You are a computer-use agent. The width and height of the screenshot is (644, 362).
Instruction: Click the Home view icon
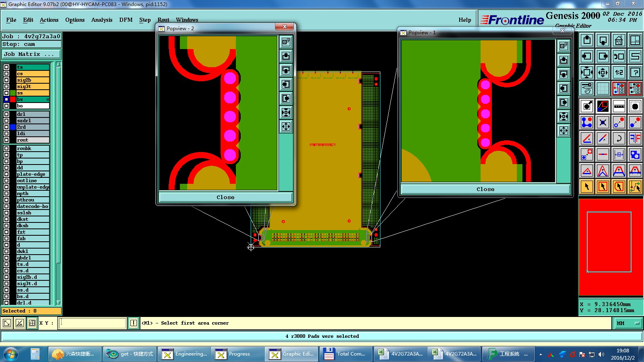pyautogui.click(x=619, y=40)
